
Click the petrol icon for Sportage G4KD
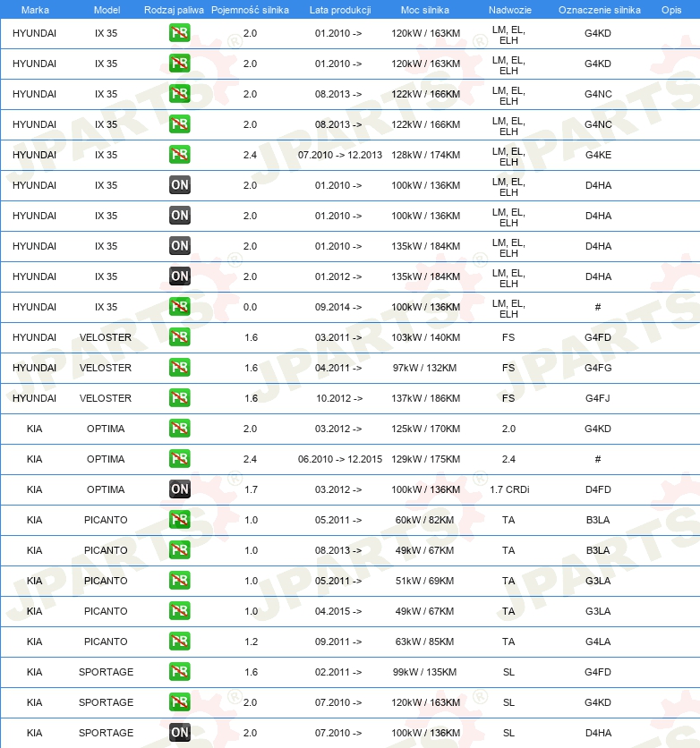click(x=179, y=702)
